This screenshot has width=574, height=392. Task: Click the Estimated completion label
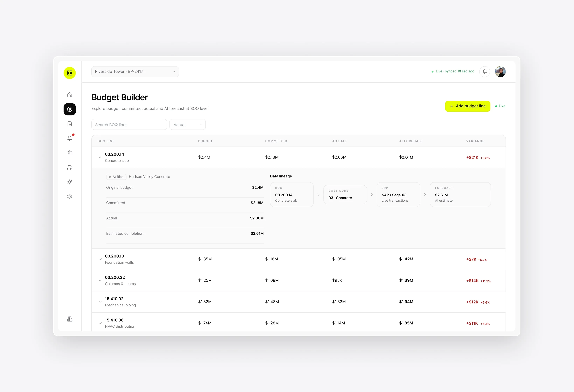(x=125, y=233)
